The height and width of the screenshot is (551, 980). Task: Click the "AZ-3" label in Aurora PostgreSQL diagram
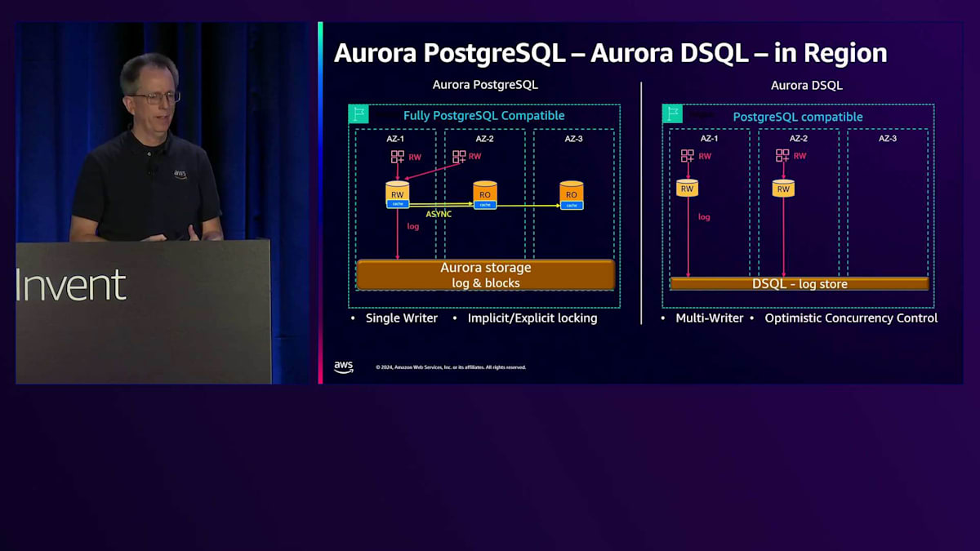[574, 139]
